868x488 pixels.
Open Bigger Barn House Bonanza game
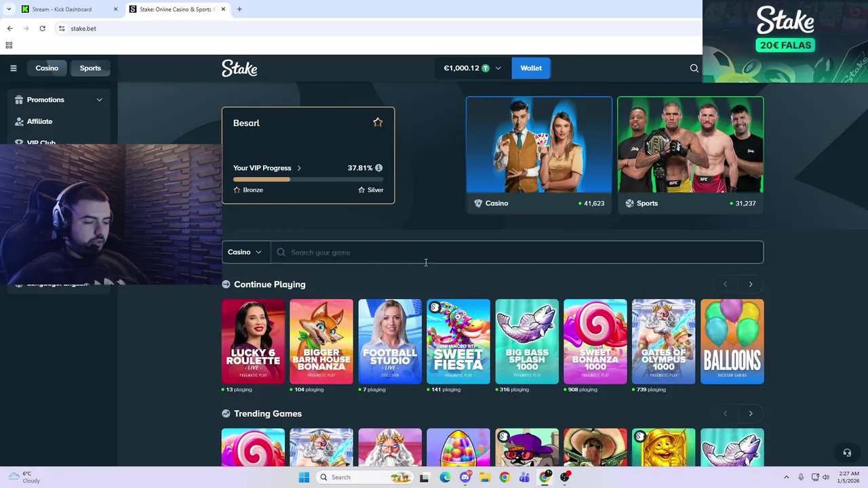(x=321, y=342)
